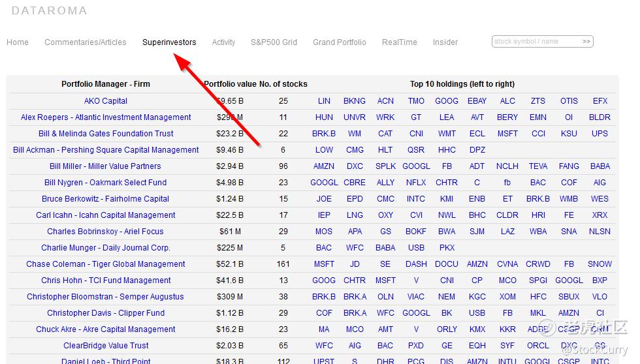Open ClearBridge Value Trust portfolio

point(106,346)
